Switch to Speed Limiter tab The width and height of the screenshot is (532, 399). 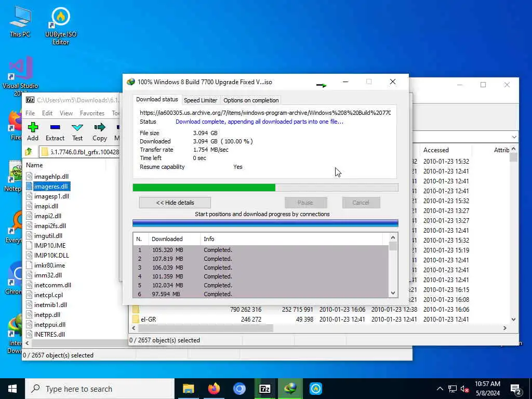point(201,100)
